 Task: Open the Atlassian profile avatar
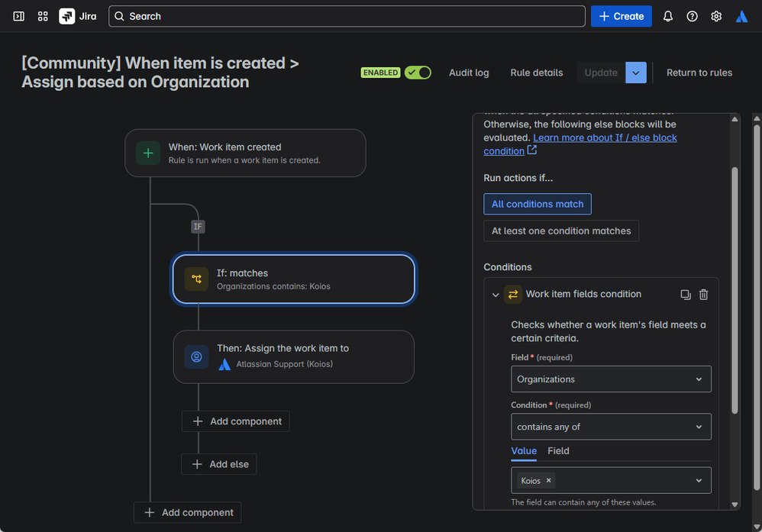tap(741, 17)
